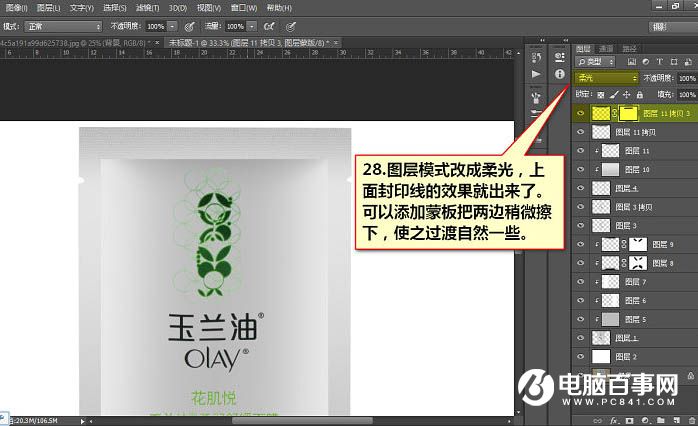Viewport: 698px width, 426px height.
Task: Toggle eye icon for 图层 3 拷贝
Action: click(x=580, y=207)
